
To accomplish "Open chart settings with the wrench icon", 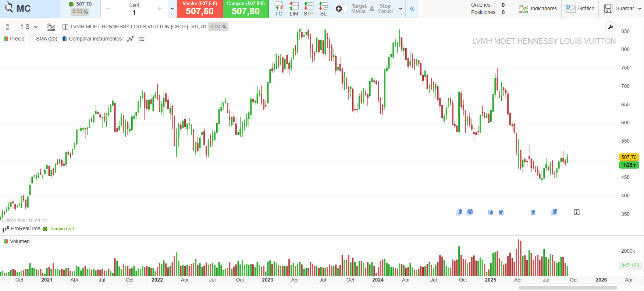I will pos(611,27).
